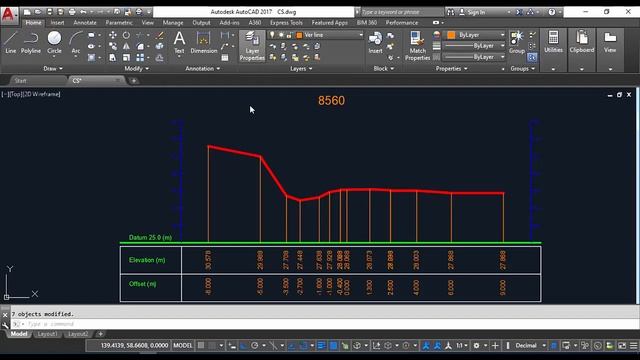Expand the Layers panel

pos(301,69)
